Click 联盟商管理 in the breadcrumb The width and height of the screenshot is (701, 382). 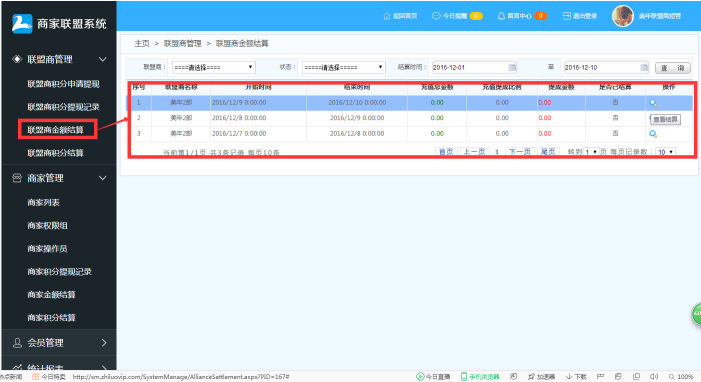point(182,43)
